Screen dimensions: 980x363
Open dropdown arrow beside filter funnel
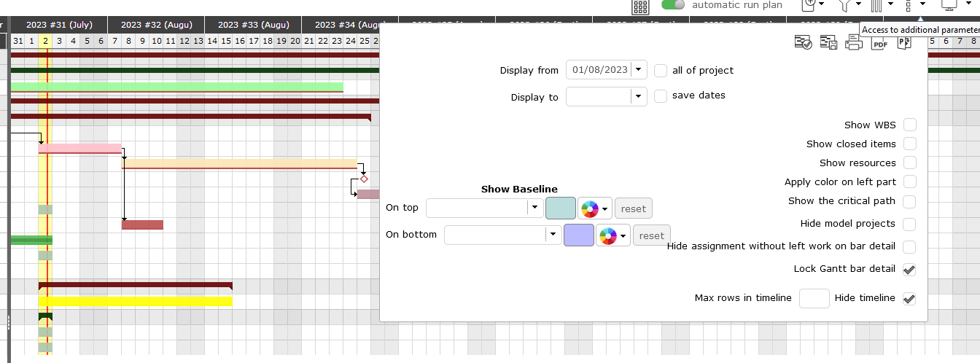(x=859, y=5)
